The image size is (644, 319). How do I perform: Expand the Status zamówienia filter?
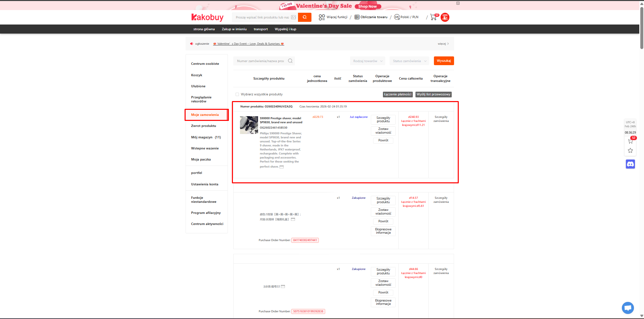click(x=409, y=61)
